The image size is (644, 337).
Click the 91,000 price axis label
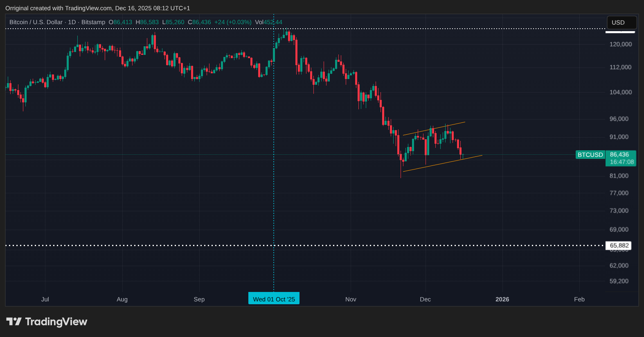point(619,137)
